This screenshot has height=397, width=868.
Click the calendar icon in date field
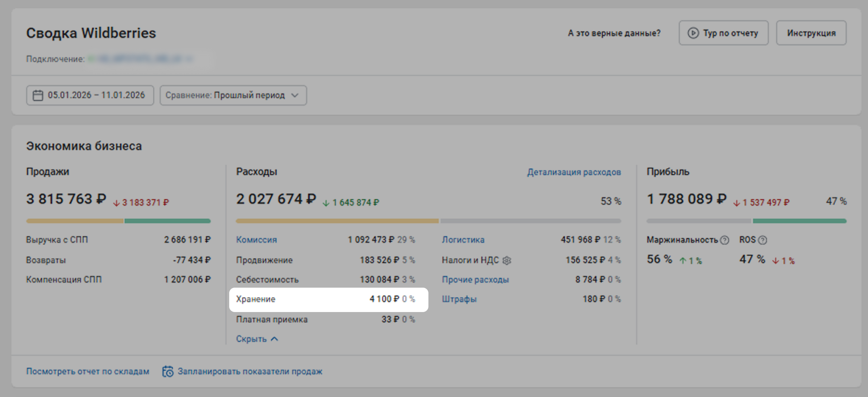tap(38, 95)
